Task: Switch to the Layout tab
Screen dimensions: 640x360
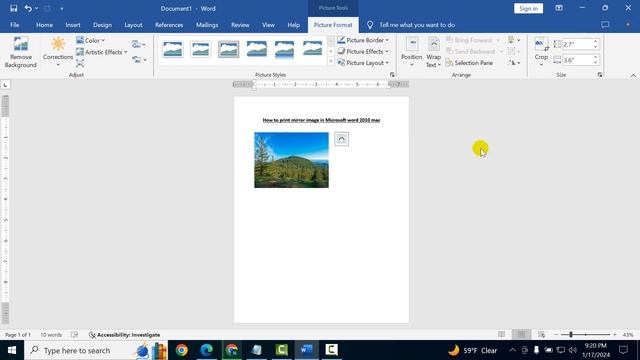Action: 133,25
